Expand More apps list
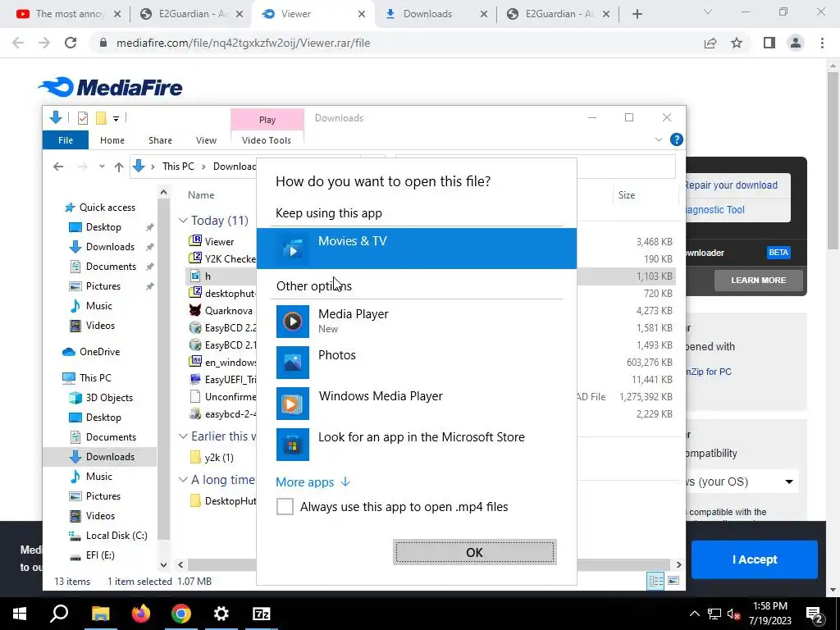This screenshot has height=630, width=840. pyautogui.click(x=313, y=482)
